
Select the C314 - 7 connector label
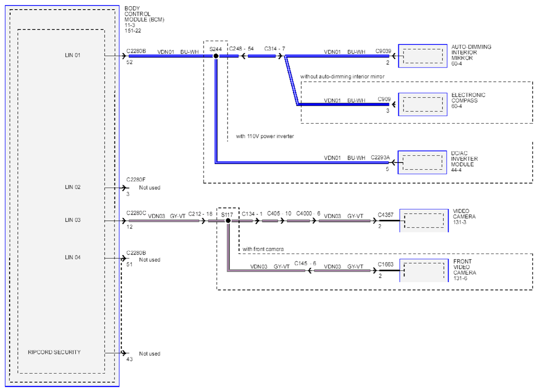click(275, 49)
